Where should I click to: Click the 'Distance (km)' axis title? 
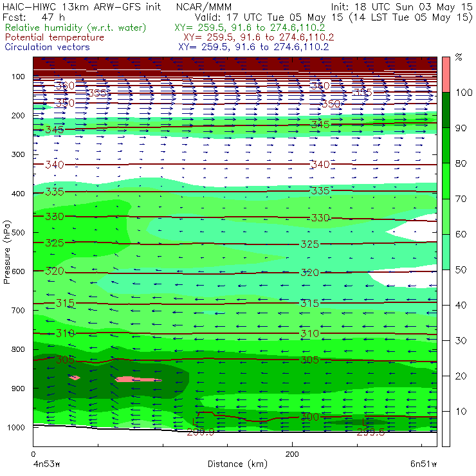pos(238,464)
